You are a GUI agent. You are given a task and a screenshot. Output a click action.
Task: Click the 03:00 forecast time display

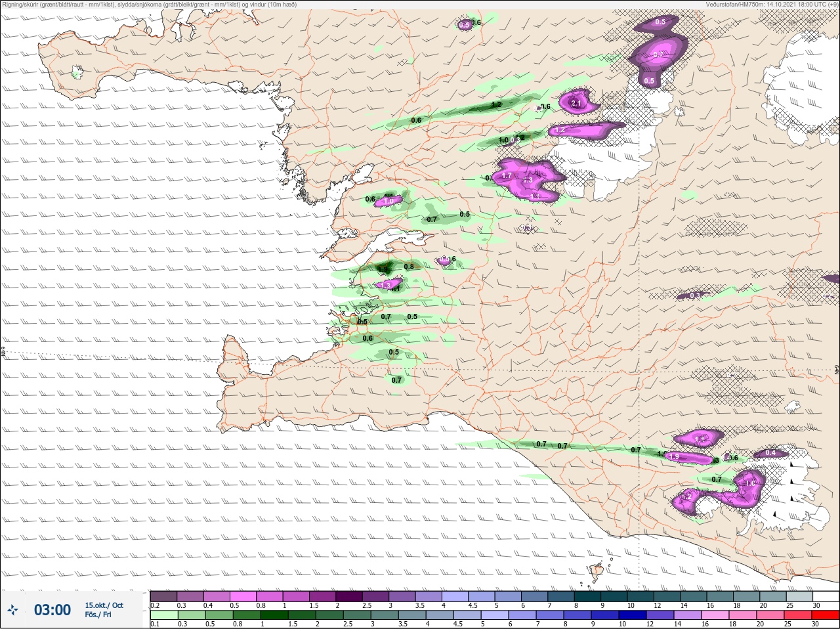tap(52, 610)
